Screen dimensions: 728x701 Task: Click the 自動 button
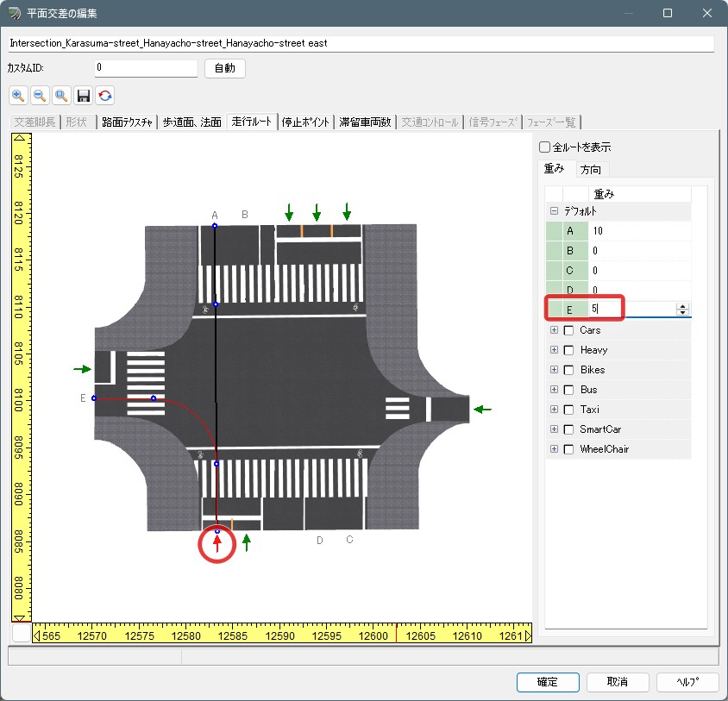(225, 68)
